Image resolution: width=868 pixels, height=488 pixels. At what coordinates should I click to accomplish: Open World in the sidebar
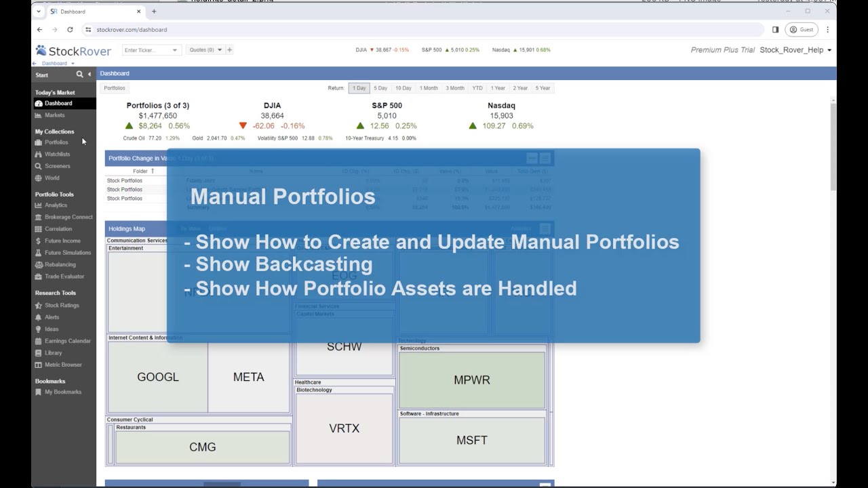click(52, 178)
